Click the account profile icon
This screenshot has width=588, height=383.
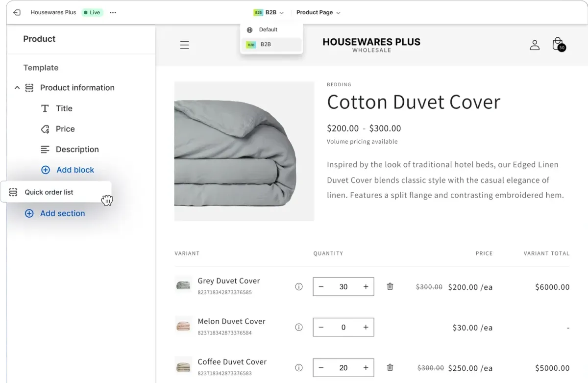coord(535,45)
